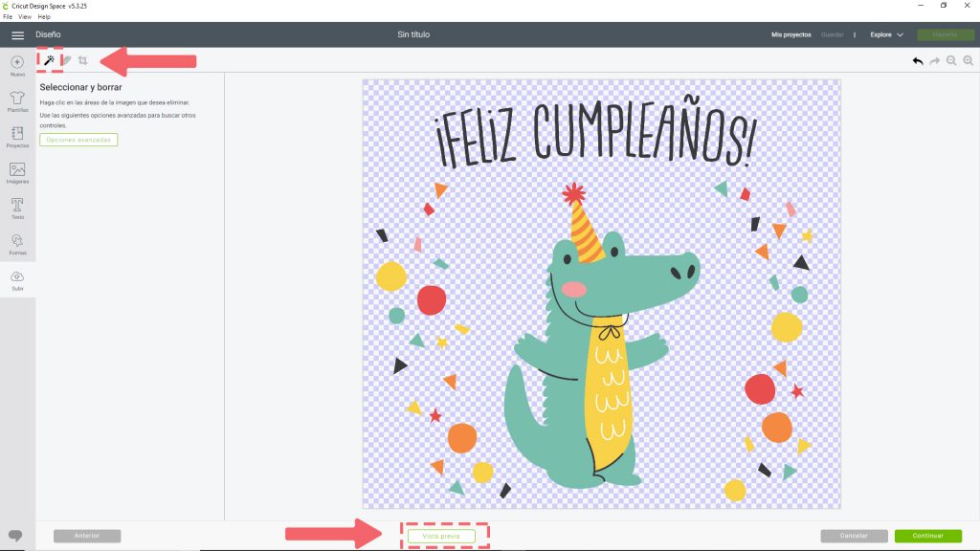Viewport: 980px width, 551px height.
Task: Open Opciones avanzadas settings
Action: 78,140
